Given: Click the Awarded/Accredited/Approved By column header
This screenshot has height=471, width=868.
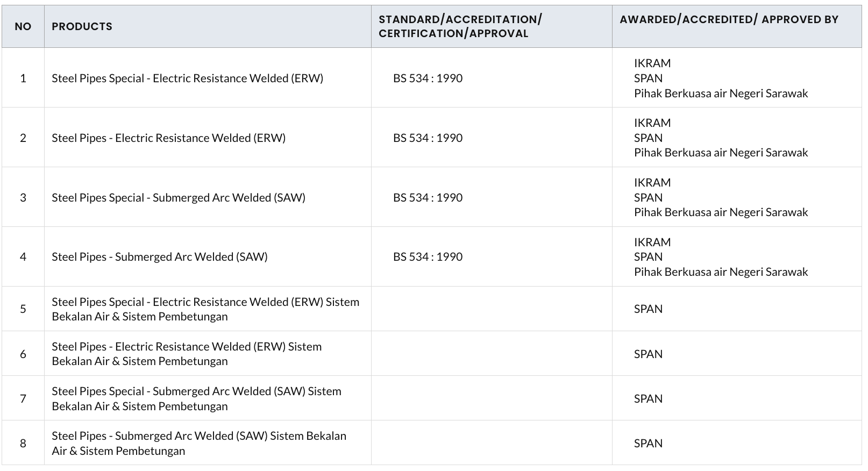Looking at the screenshot, I should [729, 19].
